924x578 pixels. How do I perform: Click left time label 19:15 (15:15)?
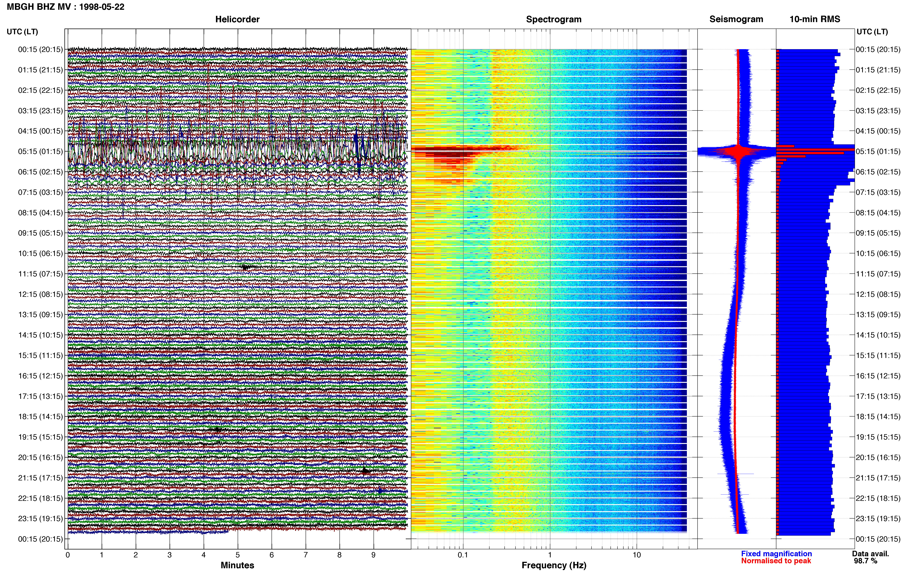41,437
